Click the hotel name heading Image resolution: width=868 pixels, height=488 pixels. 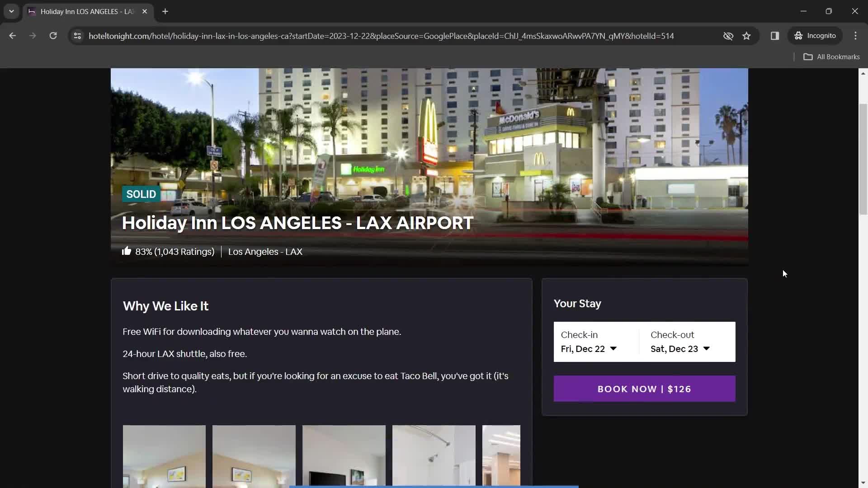click(297, 223)
